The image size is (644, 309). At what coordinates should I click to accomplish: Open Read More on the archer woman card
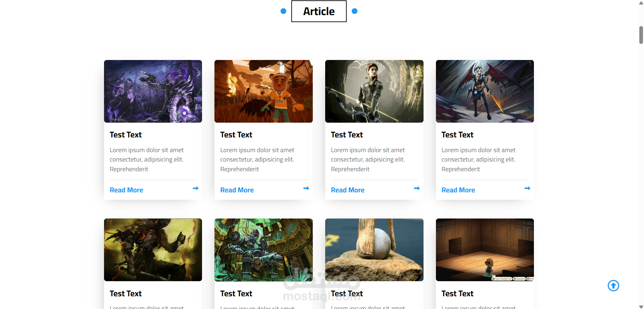tap(348, 190)
